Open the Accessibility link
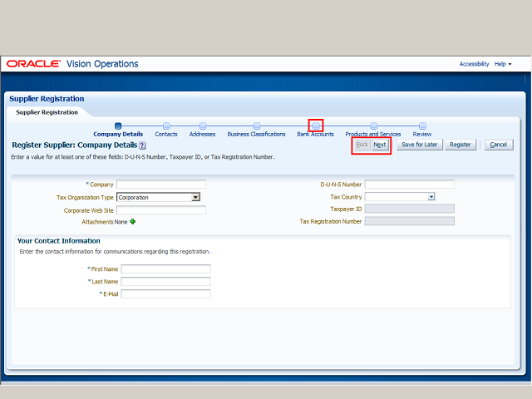The width and height of the screenshot is (532, 399). [474, 64]
